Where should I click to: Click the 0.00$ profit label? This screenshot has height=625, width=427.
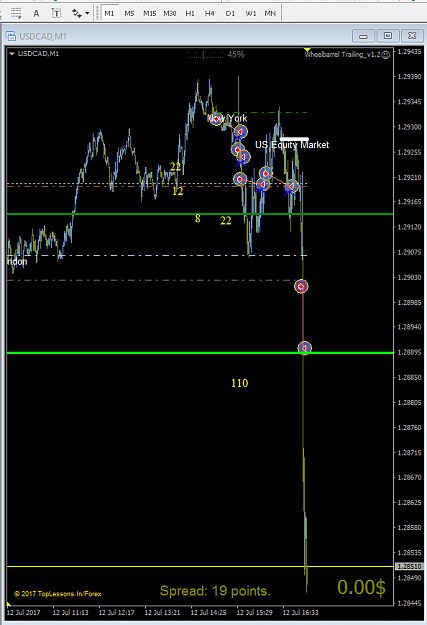[362, 587]
